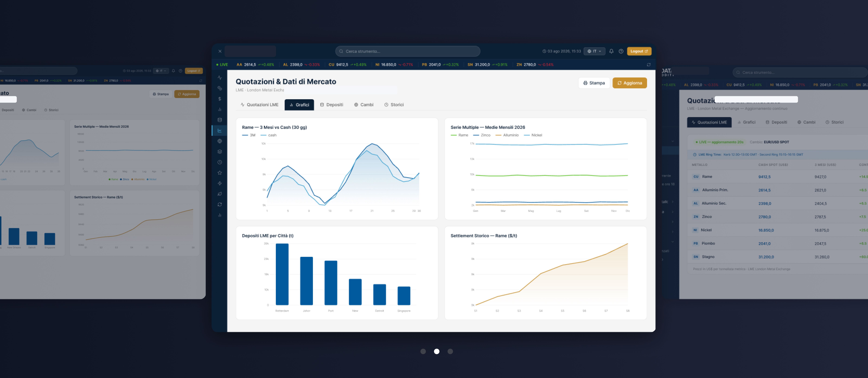Viewport: 868px width, 378px height.
Task: Open notifications bell in center window
Action: (x=611, y=51)
